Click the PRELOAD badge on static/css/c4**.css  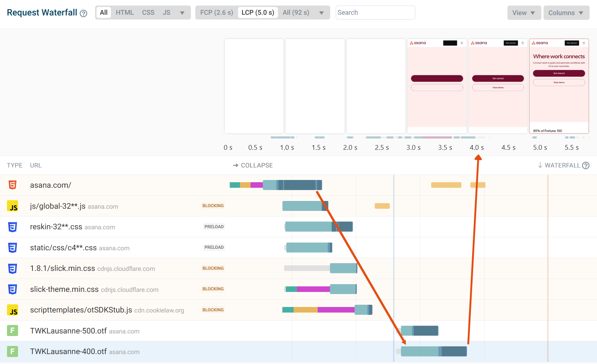tap(214, 247)
